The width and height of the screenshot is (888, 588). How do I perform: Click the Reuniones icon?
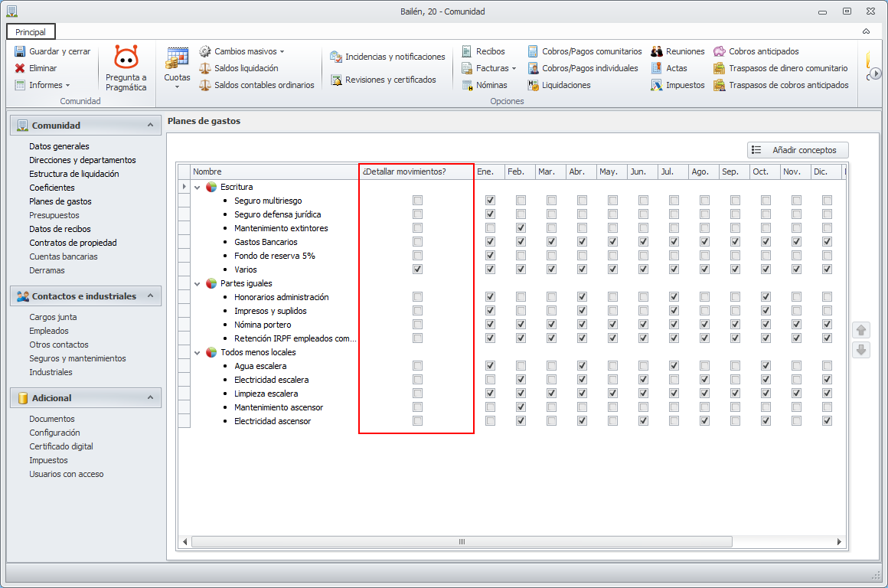[657, 51]
